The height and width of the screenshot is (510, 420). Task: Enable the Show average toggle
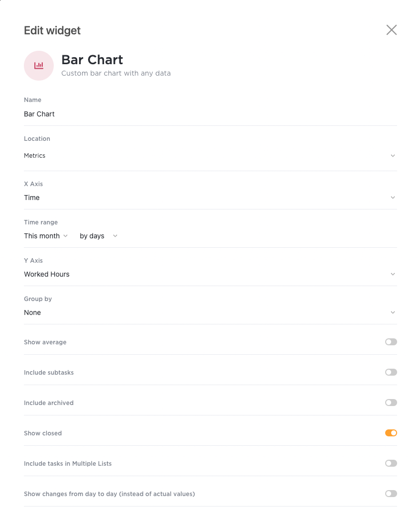391,342
